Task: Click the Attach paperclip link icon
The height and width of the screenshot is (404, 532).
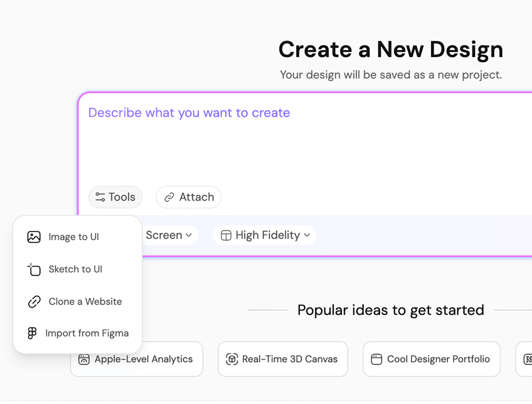Action: click(170, 197)
